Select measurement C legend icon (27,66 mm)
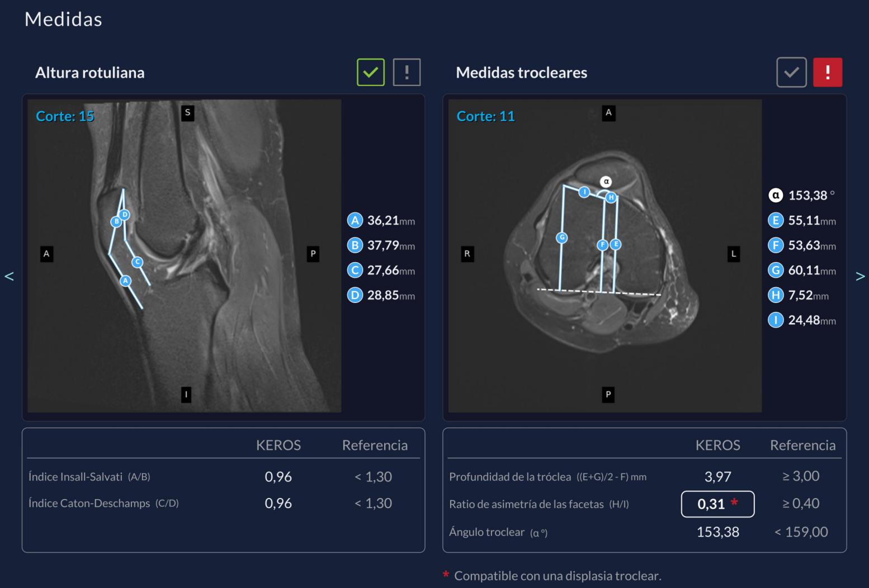 click(355, 270)
